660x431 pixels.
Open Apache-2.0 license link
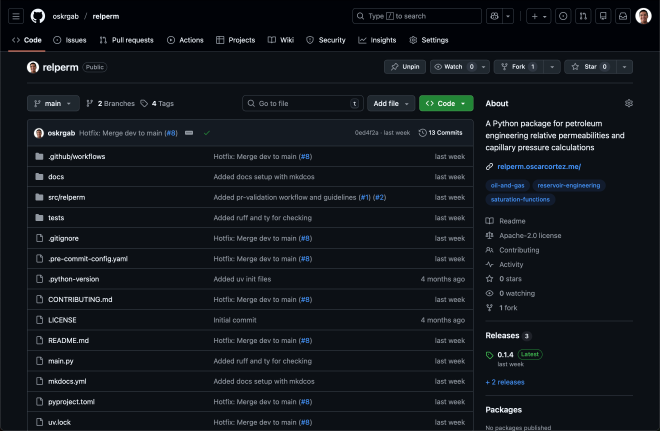[530, 236]
